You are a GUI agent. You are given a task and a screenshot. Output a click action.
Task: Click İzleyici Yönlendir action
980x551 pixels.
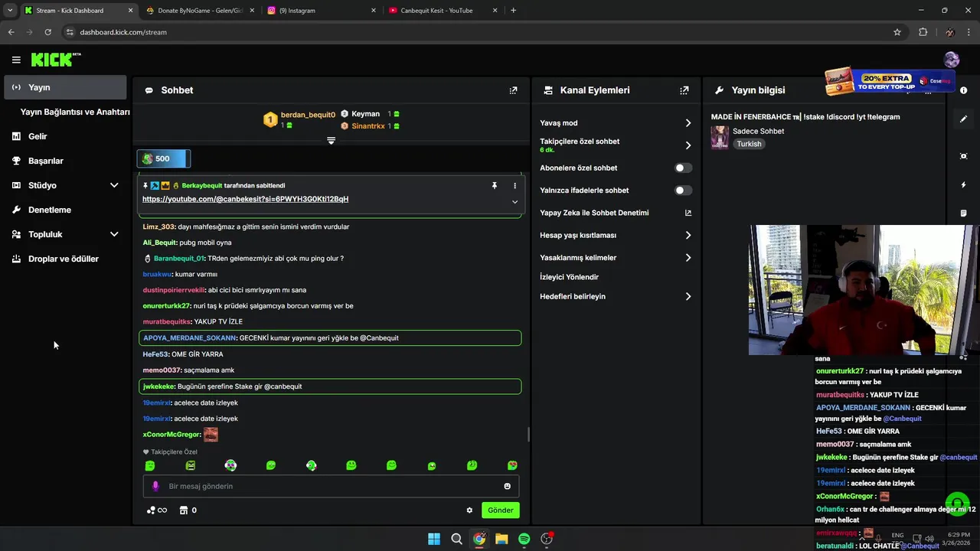[x=569, y=277]
